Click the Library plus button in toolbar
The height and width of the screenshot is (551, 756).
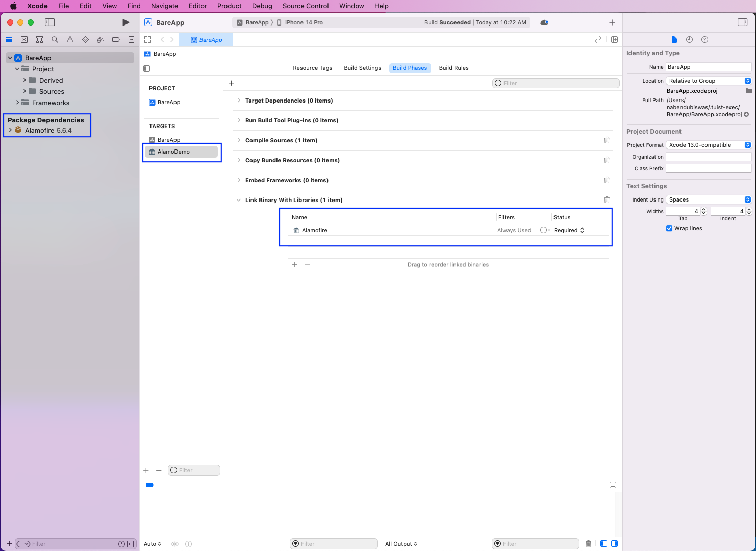(x=612, y=22)
